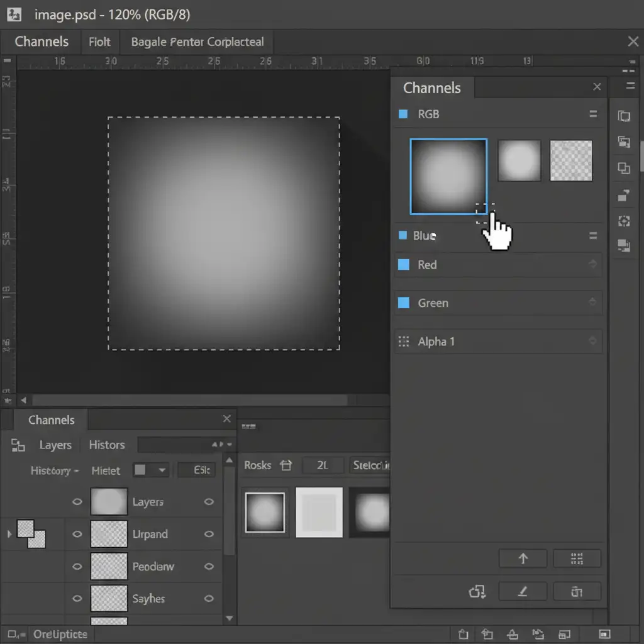This screenshot has height=644, width=644.
Task: Click the trash icon in Channels panel
Action: click(x=577, y=591)
